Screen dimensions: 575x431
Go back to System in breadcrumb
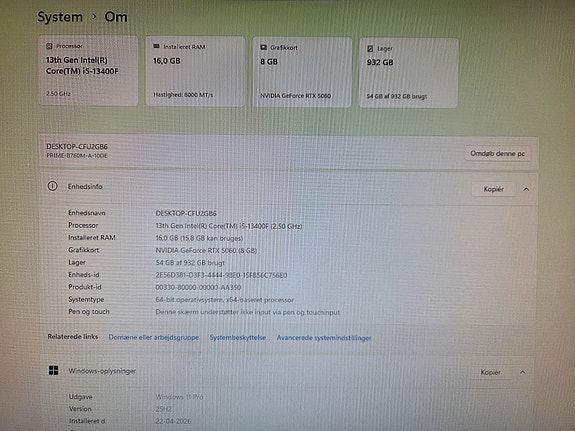tap(60, 17)
